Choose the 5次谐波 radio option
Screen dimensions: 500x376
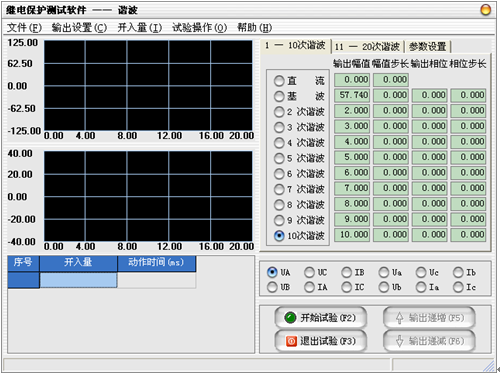[279, 158]
